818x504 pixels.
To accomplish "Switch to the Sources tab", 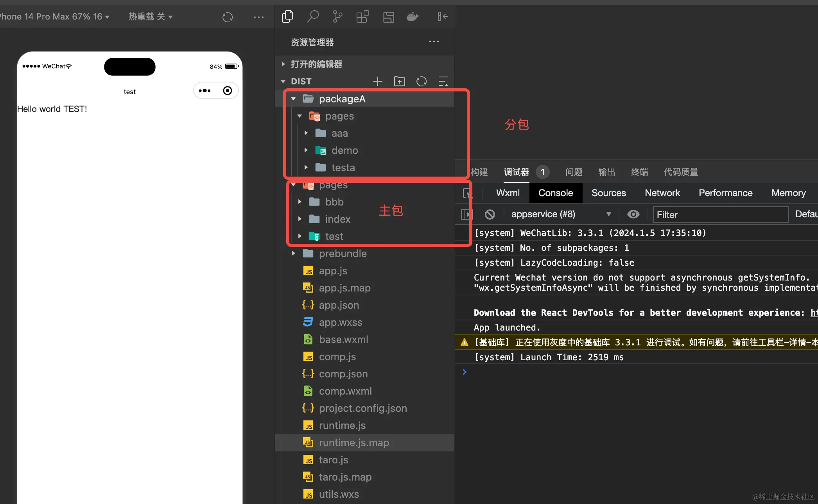I will click(608, 193).
